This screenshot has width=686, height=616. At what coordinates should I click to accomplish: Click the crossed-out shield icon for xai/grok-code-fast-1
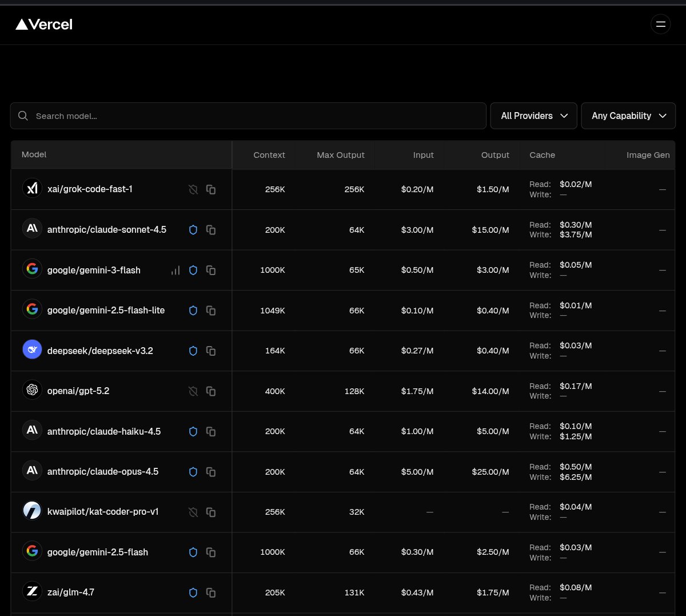[193, 189]
